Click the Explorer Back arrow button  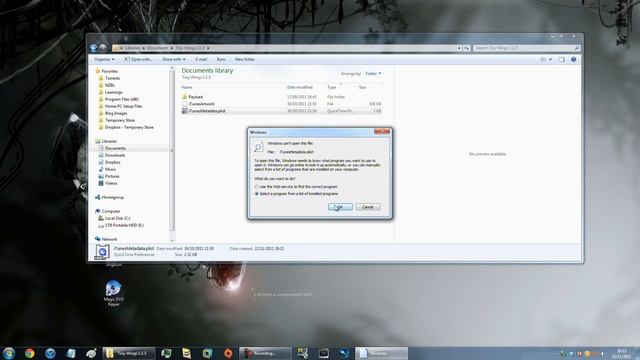pyautogui.click(x=93, y=48)
